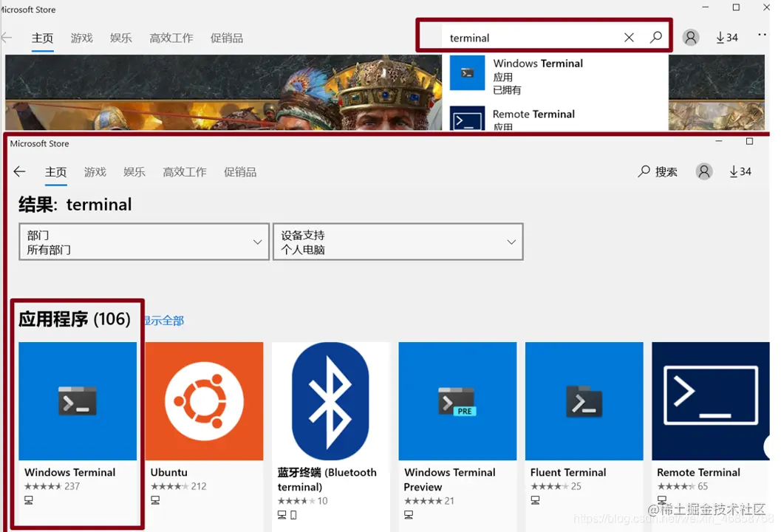Switch to 娱乐 tab in the lower window
This screenshot has height=532, width=781.
pyautogui.click(x=134, y=172)
